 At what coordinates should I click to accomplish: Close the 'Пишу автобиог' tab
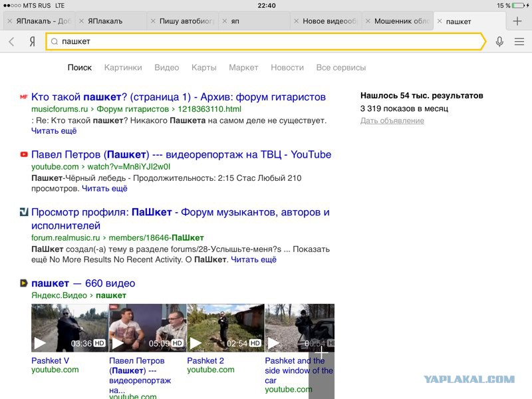coord(153,21)
